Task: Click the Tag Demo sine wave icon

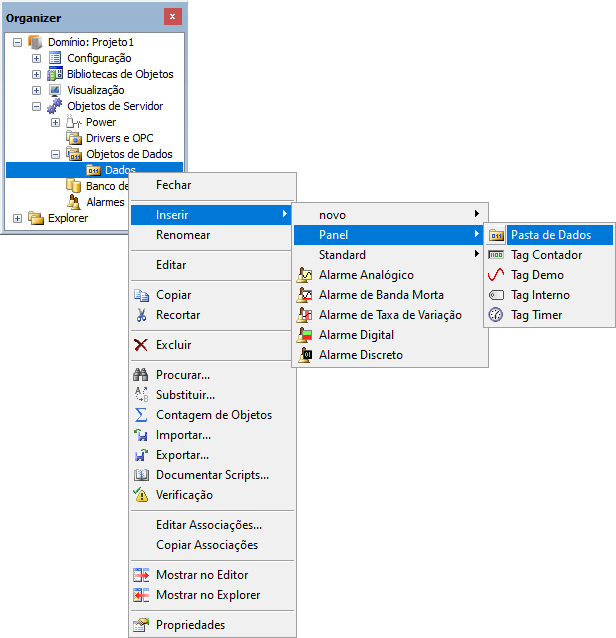Action: click(496, 275)
